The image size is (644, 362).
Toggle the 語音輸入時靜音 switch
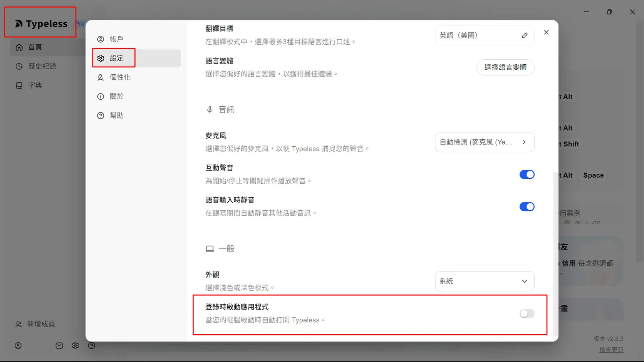pos(527,207)
